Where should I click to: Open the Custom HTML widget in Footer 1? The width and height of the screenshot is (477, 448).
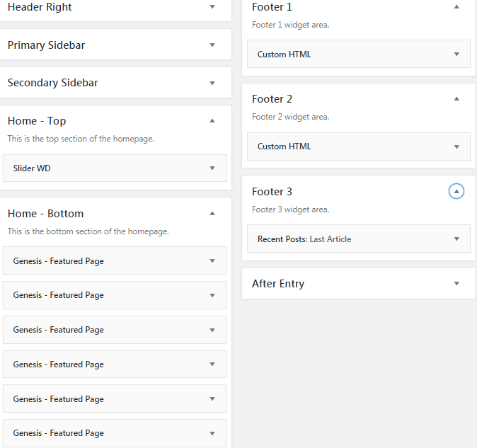click(359, 54)
